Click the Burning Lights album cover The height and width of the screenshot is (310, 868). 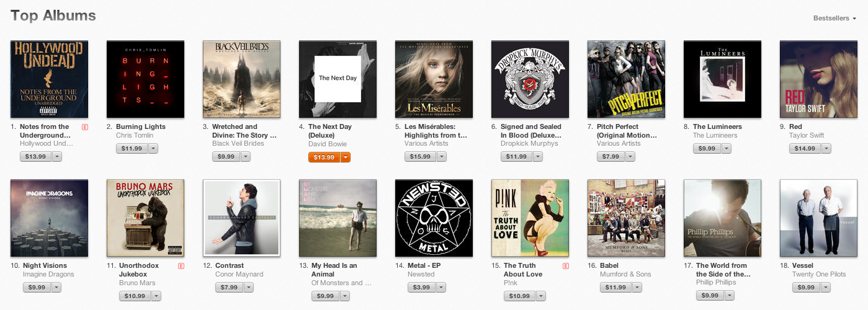coord(145,79)
